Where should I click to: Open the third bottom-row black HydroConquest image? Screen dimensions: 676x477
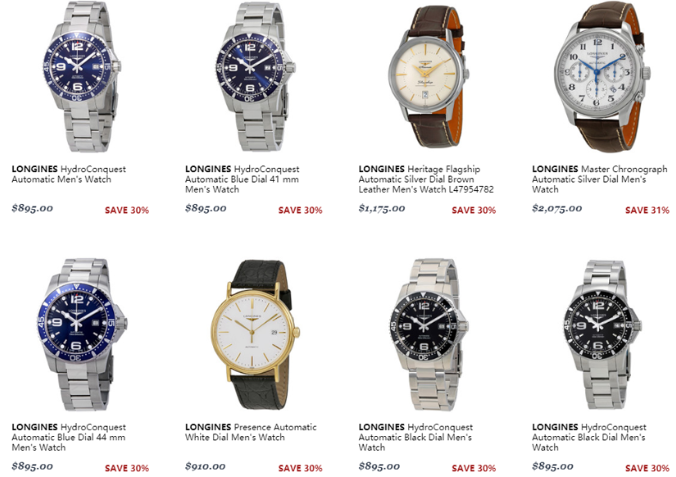click(x=429, y=335)
